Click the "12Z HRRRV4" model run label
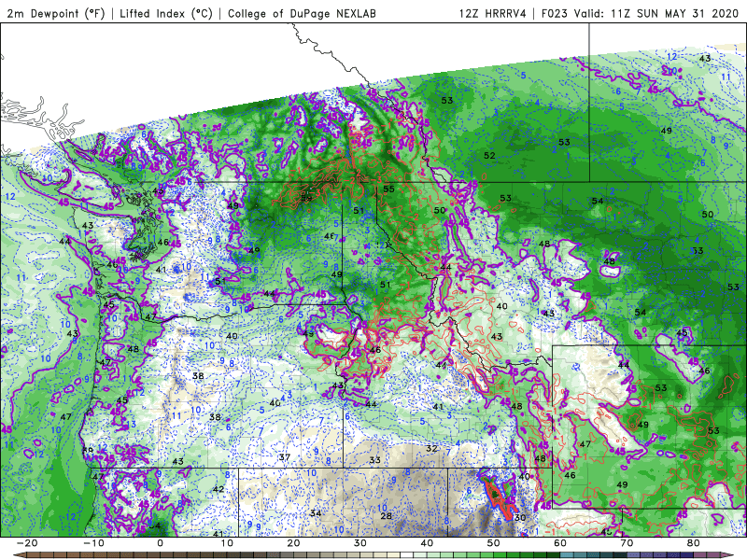This screenshot has height=560, width=747. pos(493,13)
